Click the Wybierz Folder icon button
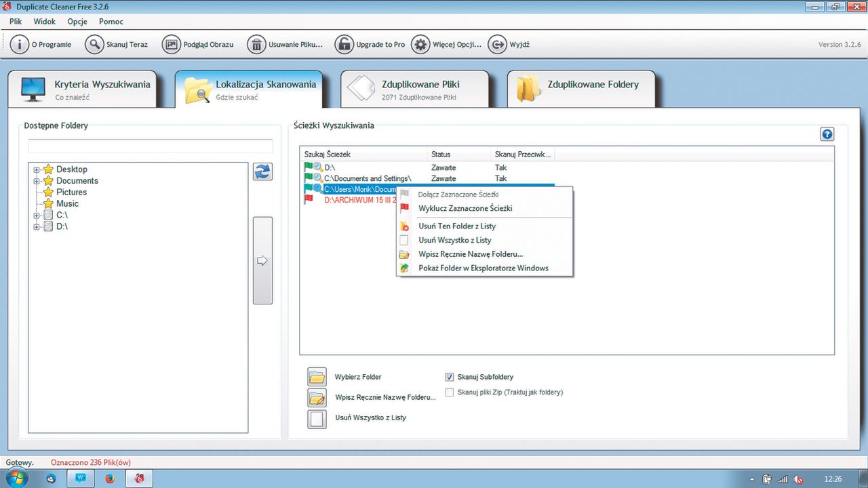Screen dimensions: 868x488 [317, 377]
